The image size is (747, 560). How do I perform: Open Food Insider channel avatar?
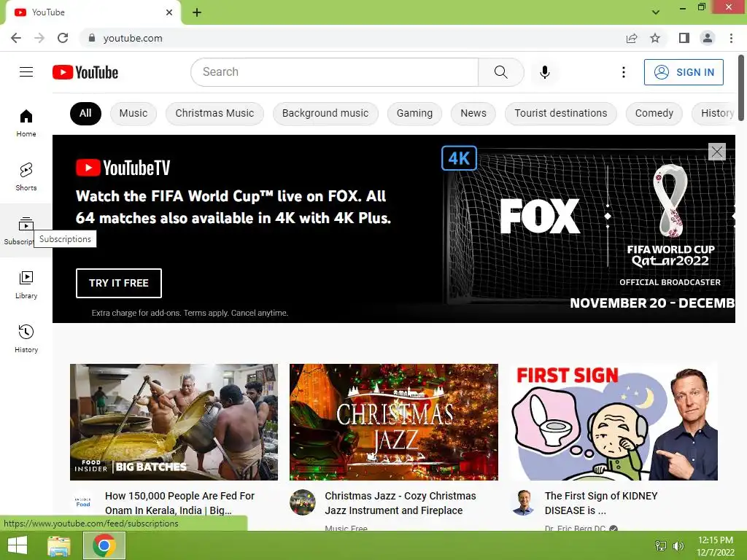[x=83, y=502]
